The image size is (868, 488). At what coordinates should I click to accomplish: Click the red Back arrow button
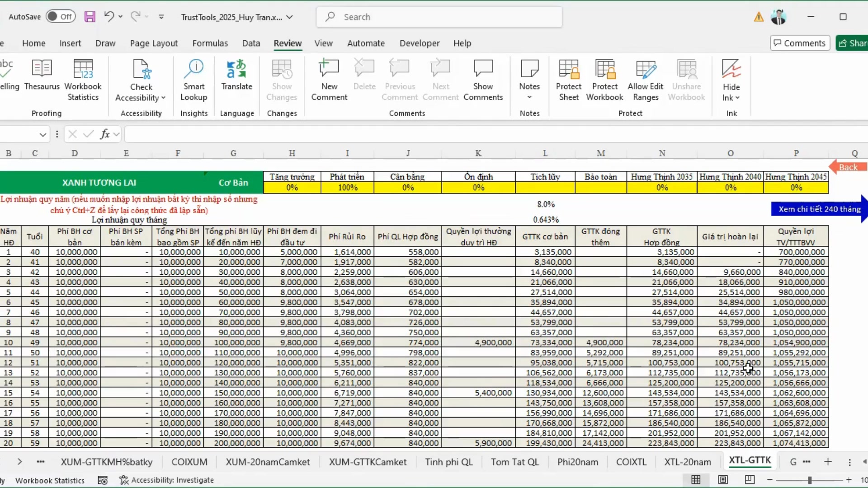848,167
